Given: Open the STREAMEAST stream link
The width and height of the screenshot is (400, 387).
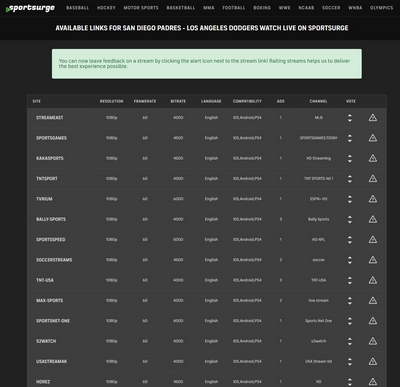Looking at the screenshot, I should coord(50,118).
